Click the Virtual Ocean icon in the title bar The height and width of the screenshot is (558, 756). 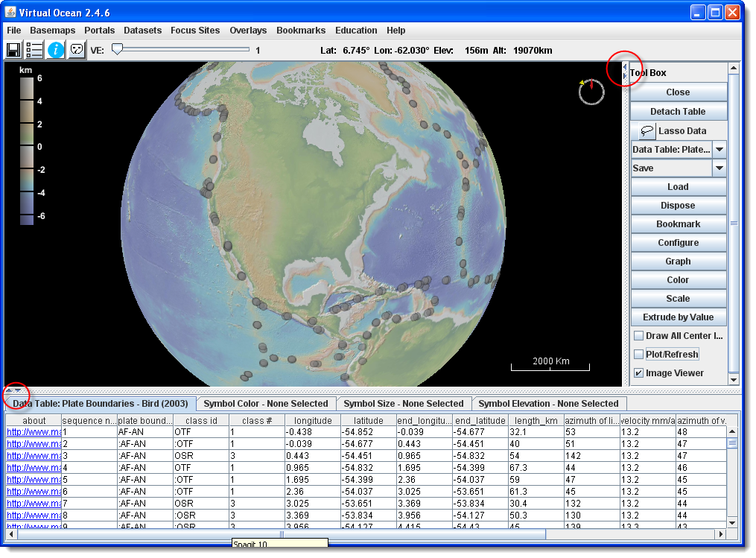click(x=9, y=13)
